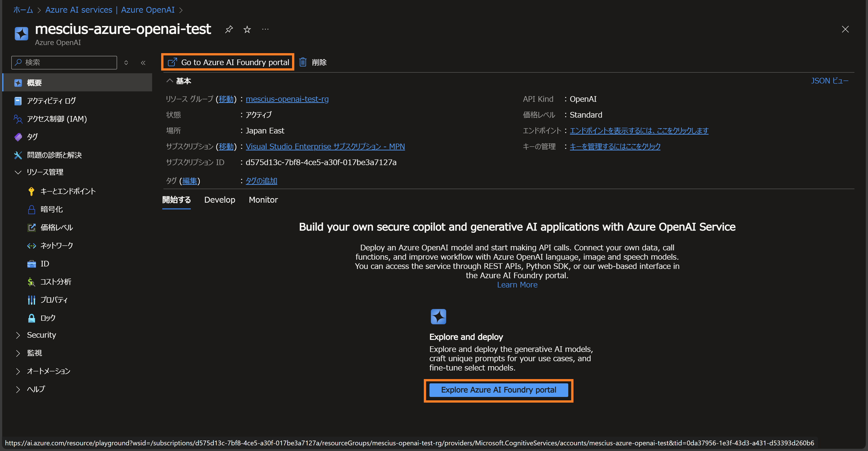868x451 pixels.
Task: Click the endpoint display link
Action: pyautogui.click(x=639, y=131)
